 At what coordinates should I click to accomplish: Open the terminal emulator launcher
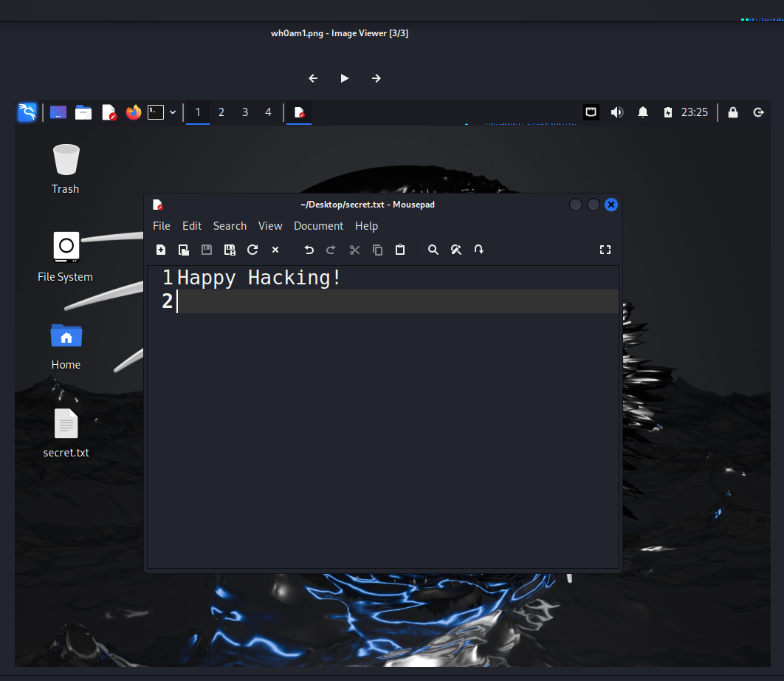coord(156,112)
